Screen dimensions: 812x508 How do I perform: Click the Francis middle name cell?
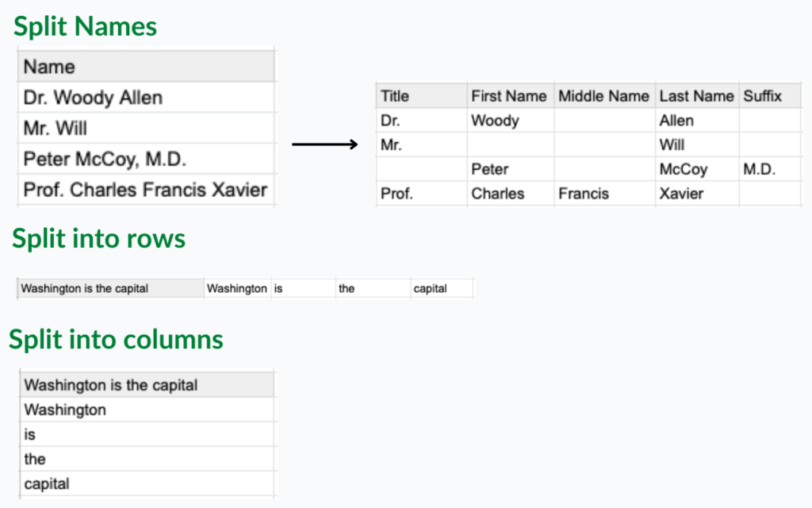pos(605,194)
